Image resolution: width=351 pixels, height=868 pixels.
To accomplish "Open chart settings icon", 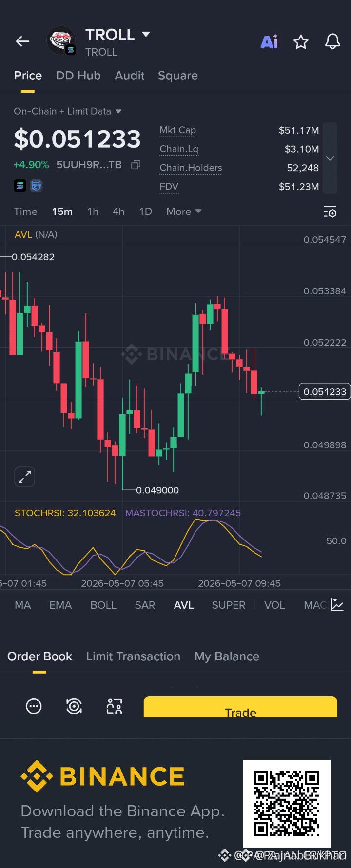I will click(x=330, y=212).
